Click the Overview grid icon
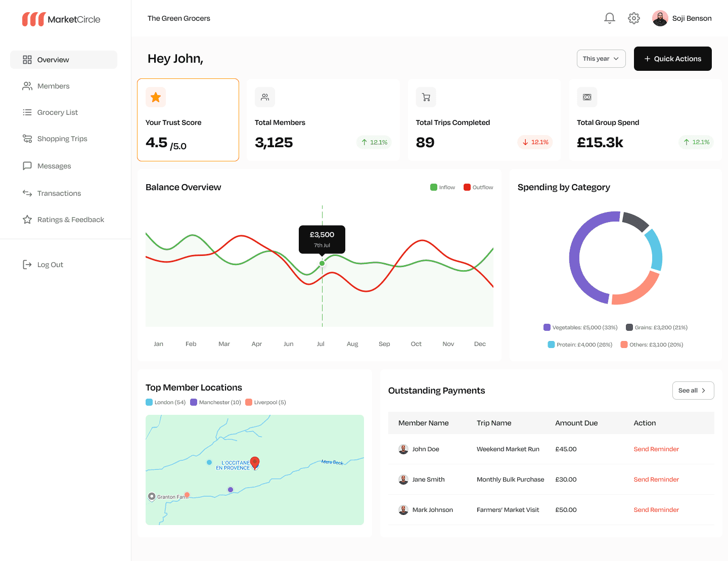728x561 pixels. click(x=27, y=60)
